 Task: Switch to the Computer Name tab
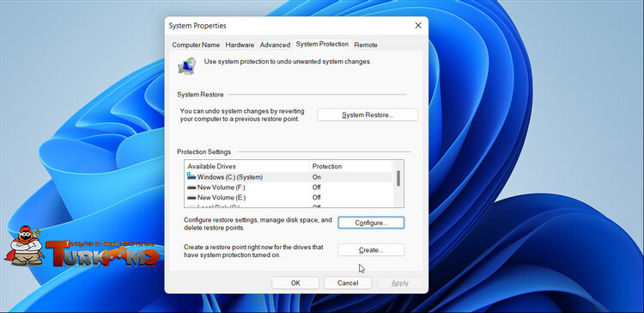point(196,45)
